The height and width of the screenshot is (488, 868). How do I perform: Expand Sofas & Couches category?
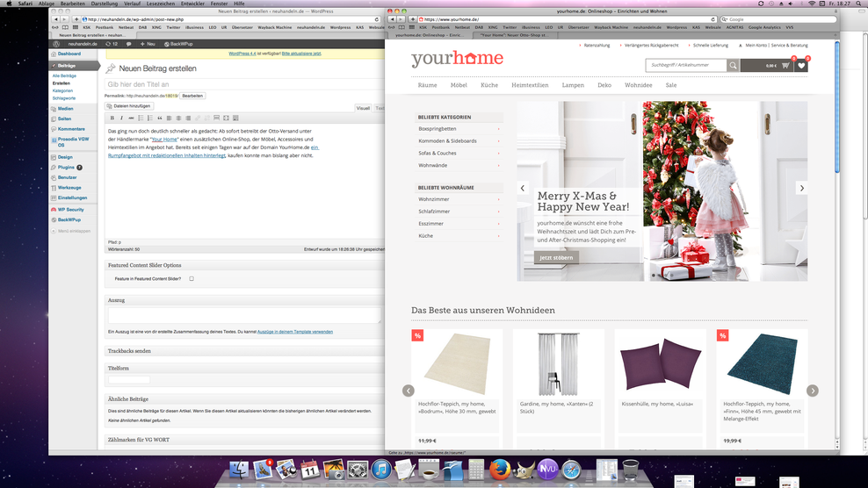click(x=498, y=154)
